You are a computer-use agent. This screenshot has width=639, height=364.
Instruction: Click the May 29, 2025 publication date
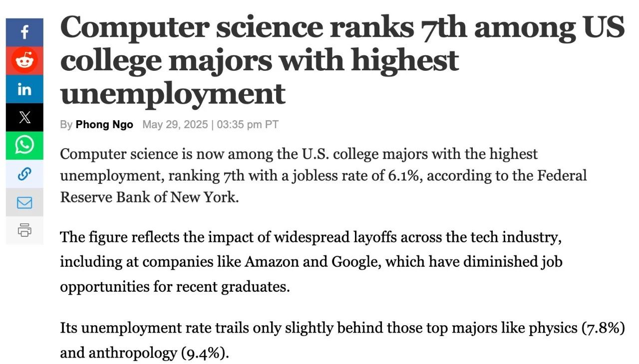[x=175, y=125]
